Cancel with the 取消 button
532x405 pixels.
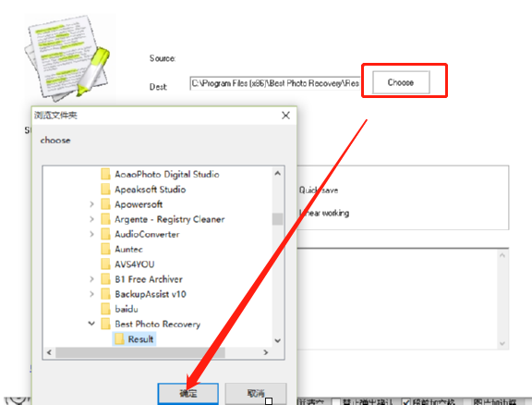(256, 394)
